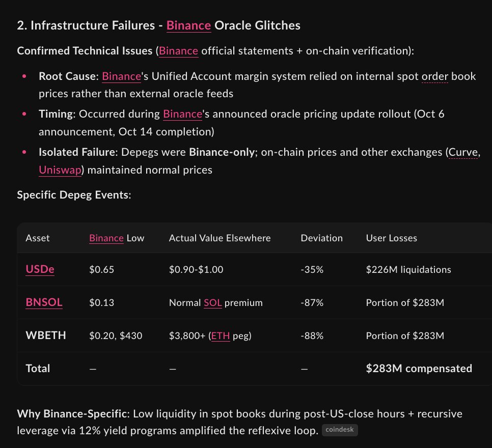Open Binance link in Root Cause bullet
Image resolution: width=492 pixels, height=448 pixels.
[x=121, y=76]
